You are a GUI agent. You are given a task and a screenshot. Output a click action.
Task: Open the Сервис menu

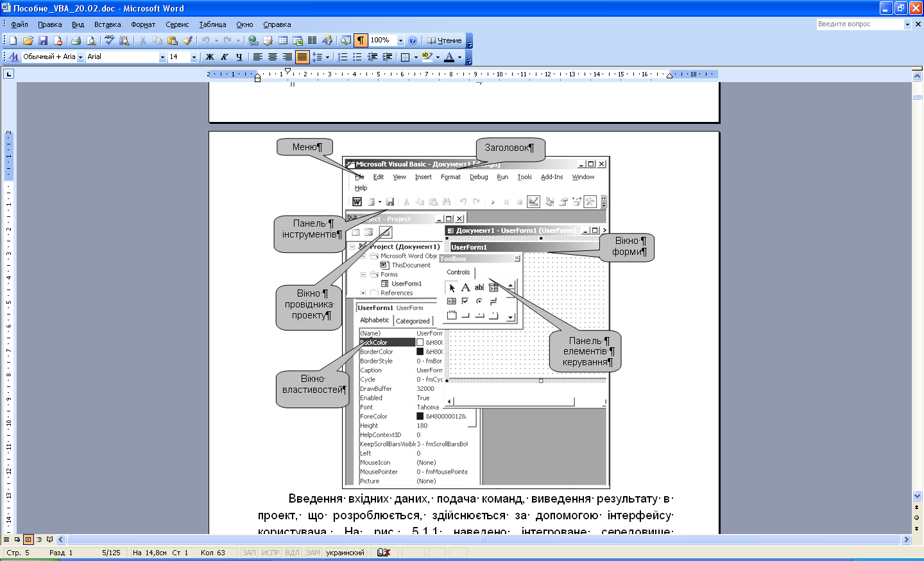coord(177,24)
